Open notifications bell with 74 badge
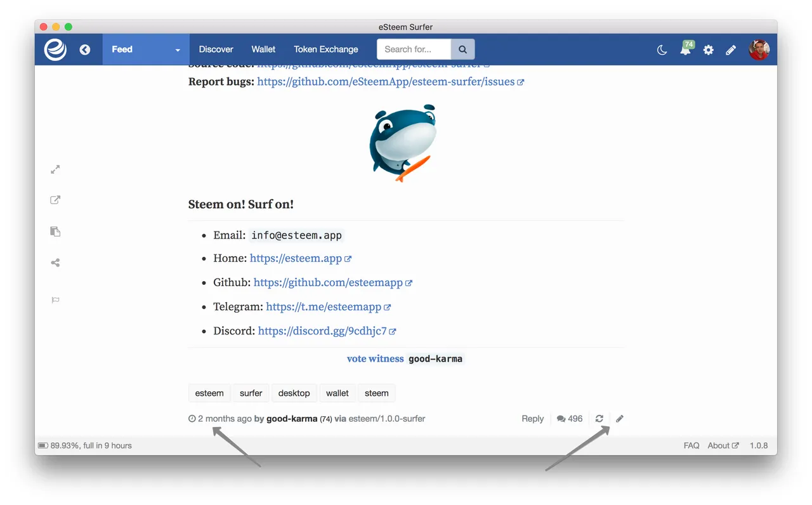812x505 pixels. (686, 49)
